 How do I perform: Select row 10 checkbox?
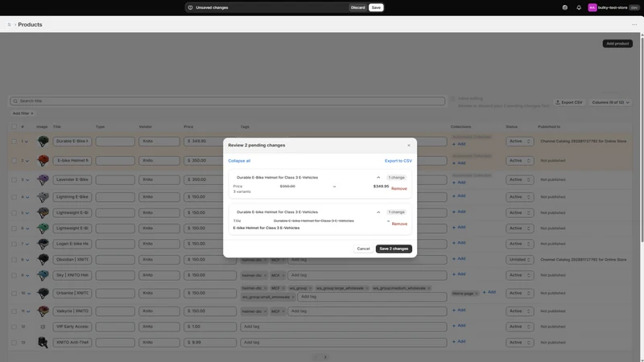[x=14, y=293]
